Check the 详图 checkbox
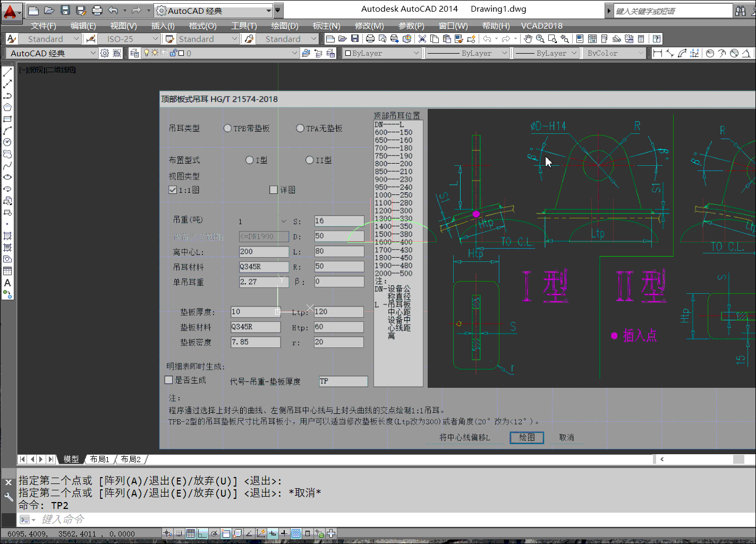 coord(274,190)
